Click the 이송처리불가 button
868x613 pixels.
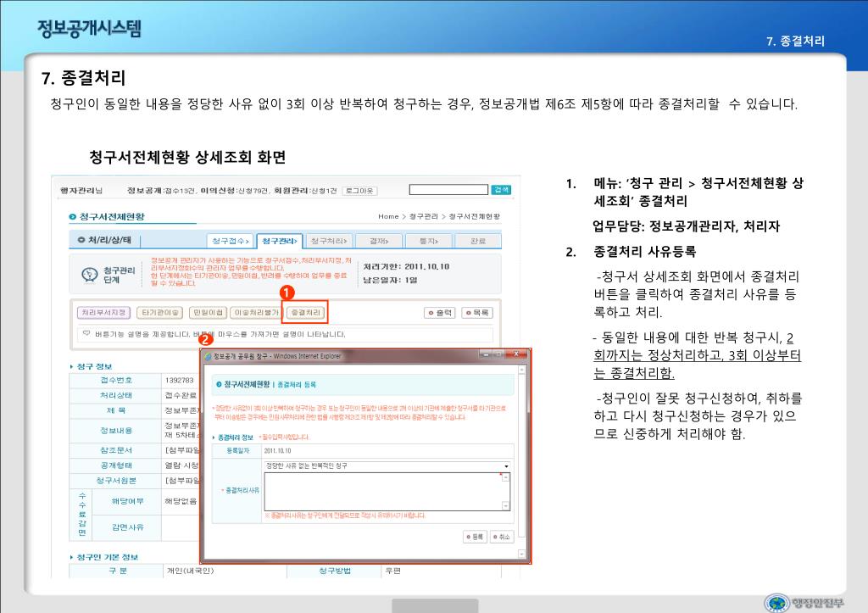tap(256, 313)
